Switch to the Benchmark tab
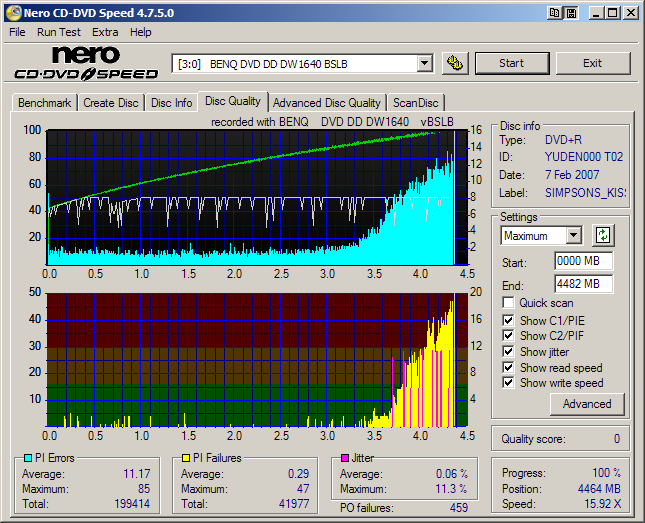This screenshot has width=645, height=523. pos(44,103)
